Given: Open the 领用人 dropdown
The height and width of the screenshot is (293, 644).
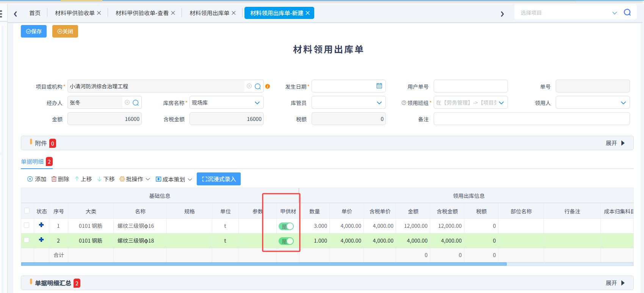Looking at the screenshot, I should pos(592,103).
